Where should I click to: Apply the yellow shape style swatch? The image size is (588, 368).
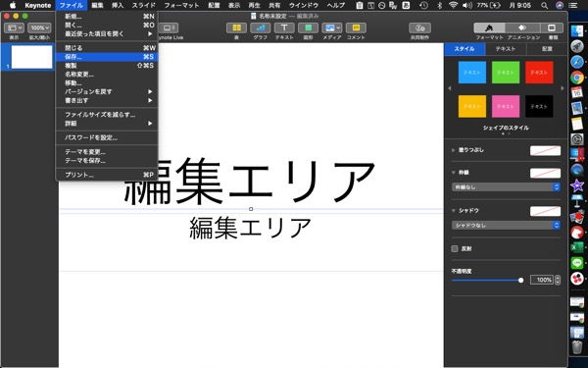point(472,106)
